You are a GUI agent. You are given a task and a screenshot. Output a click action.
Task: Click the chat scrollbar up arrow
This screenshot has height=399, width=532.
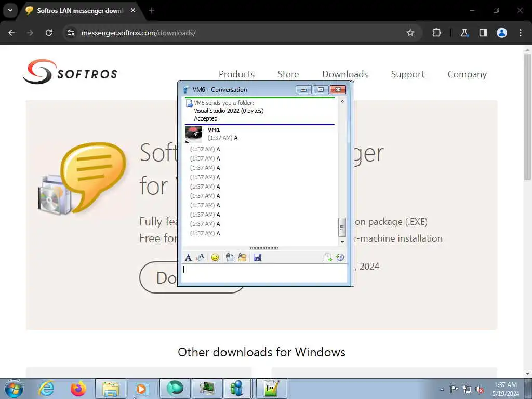click(342, 101)
